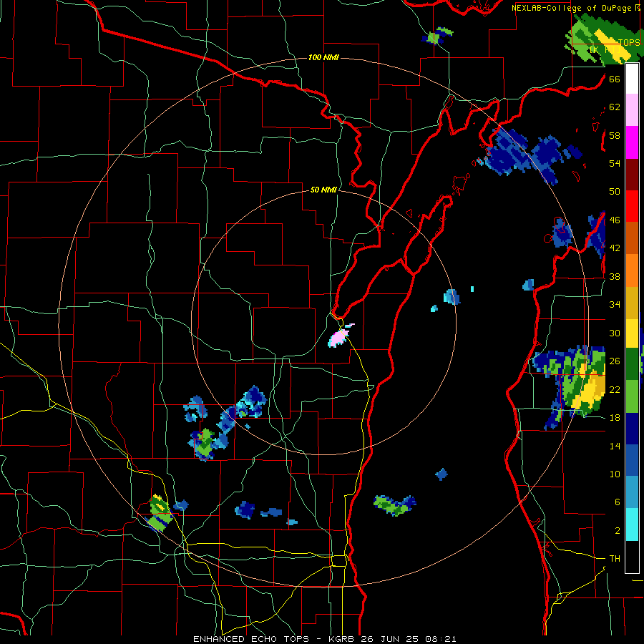Click the 50 NMI range ring label

(323, 190)
